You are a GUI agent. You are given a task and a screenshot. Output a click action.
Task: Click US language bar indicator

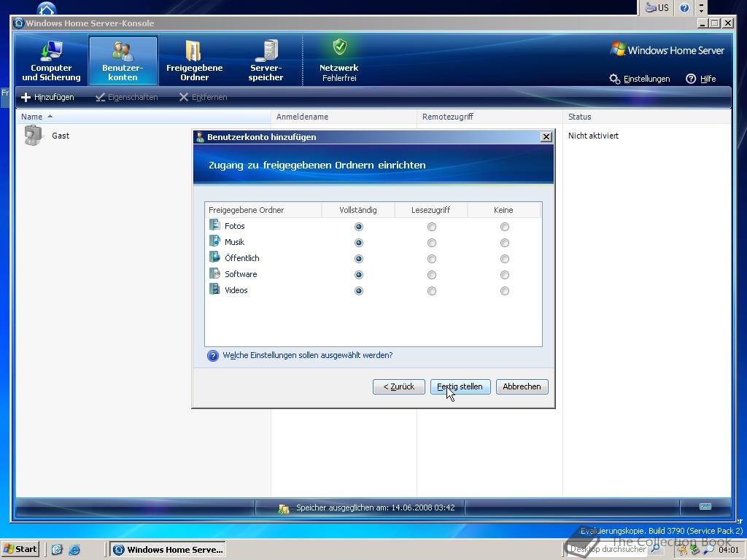pyautogui.click(x=657, y=7)
